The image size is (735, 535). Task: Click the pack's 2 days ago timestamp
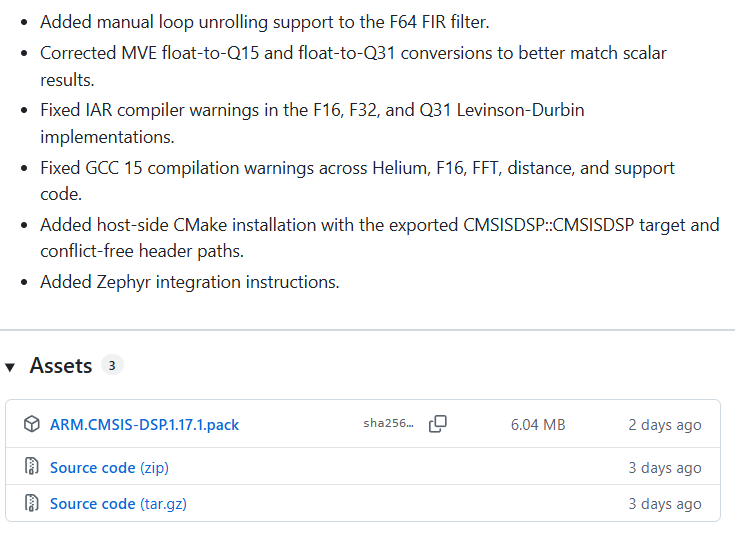pos(665,424)
